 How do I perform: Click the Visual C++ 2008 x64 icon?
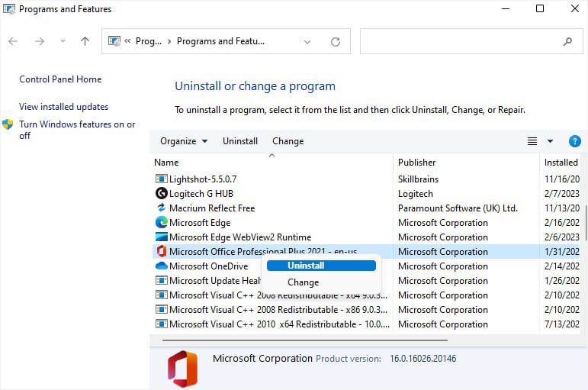tap(161, 295)
